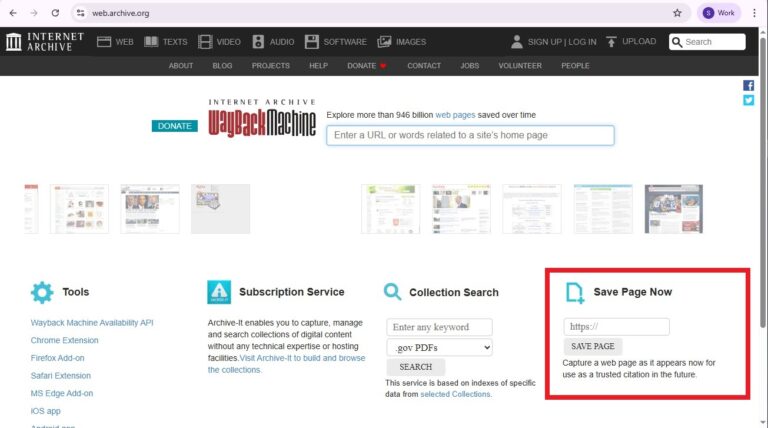The image size is (768, 428).
Task: Bookmark this page with the star icon
Action: (677, 13)
